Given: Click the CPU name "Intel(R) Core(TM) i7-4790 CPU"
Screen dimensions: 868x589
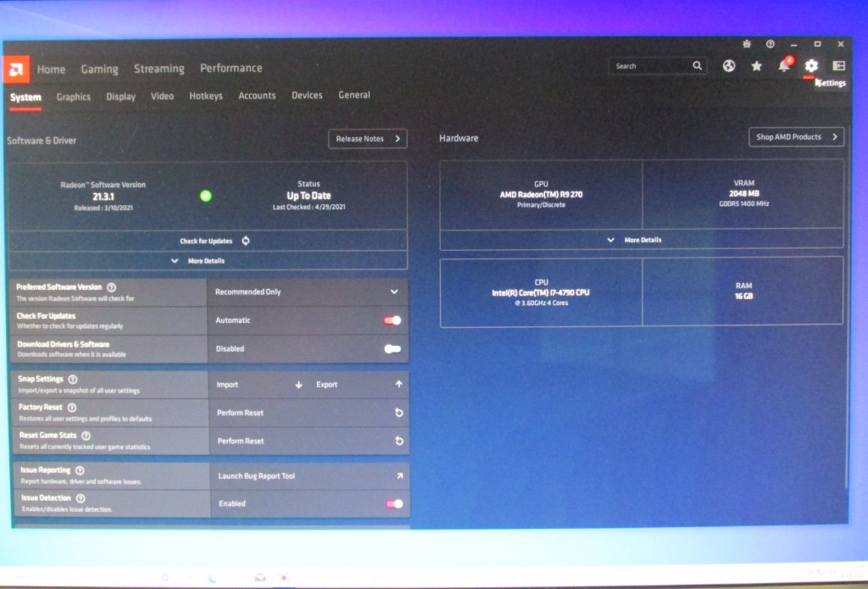Looking at the screenshot, I should point(540,292).
